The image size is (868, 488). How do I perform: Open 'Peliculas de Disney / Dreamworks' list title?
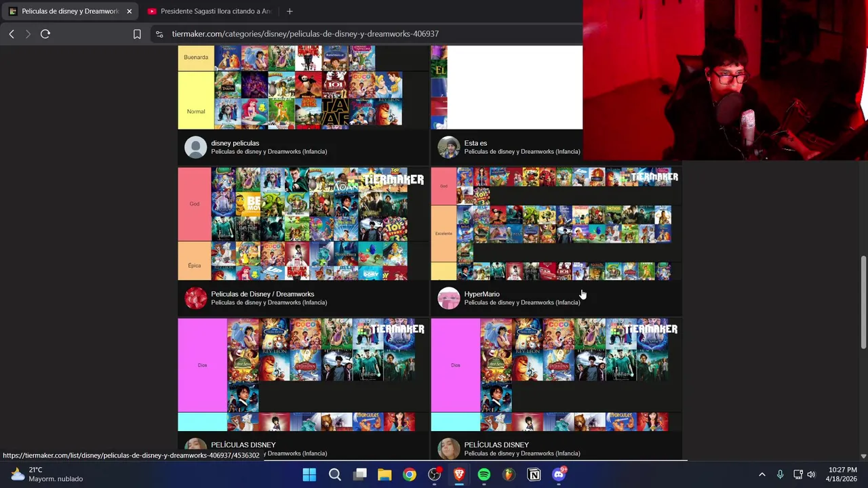(x=262, y=294)
